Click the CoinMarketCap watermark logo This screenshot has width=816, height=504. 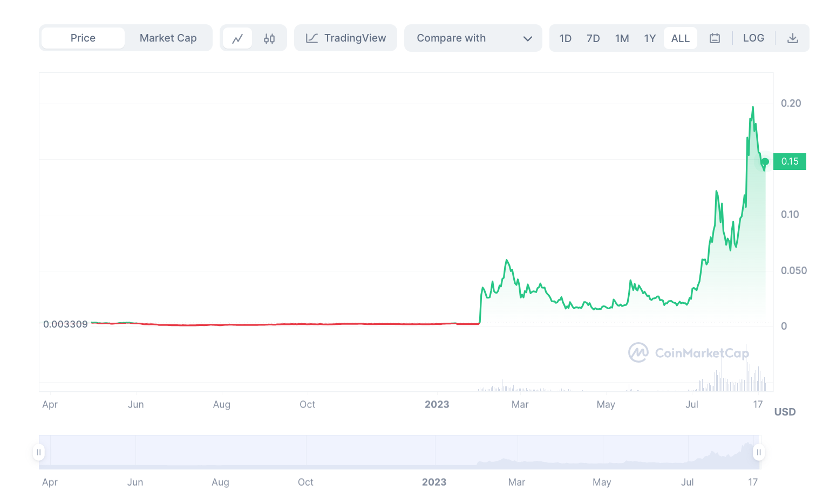[638, 352]
